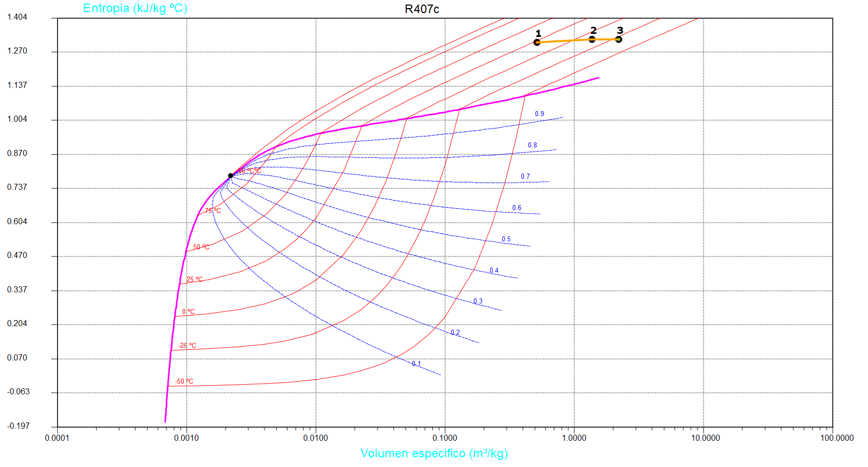Select the Entropía y-axis title
This screenshot has height=467, width=868.
pos(135,8)
